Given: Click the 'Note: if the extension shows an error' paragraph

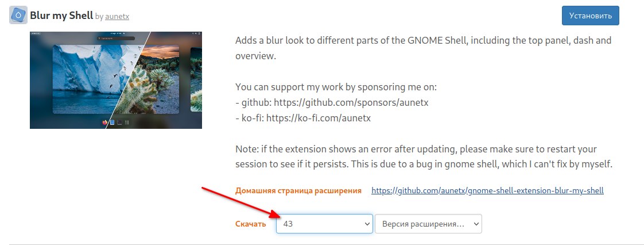Looking at the screenshot, I should click(x=424, y=156).
